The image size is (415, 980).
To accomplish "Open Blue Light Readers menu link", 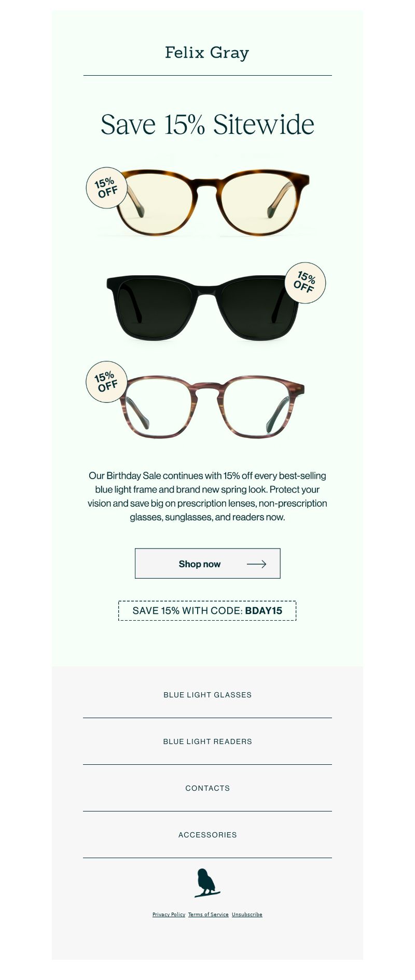I will click(208, 741).
